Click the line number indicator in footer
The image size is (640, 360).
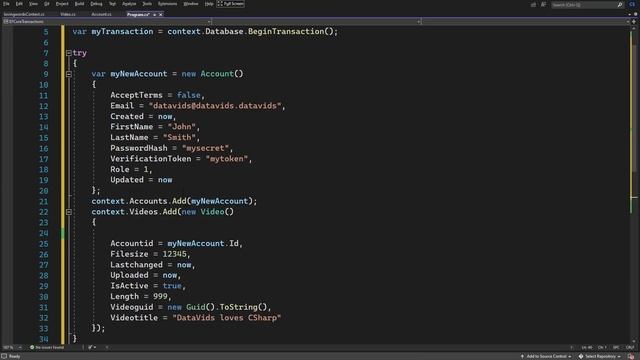point(587,347)
